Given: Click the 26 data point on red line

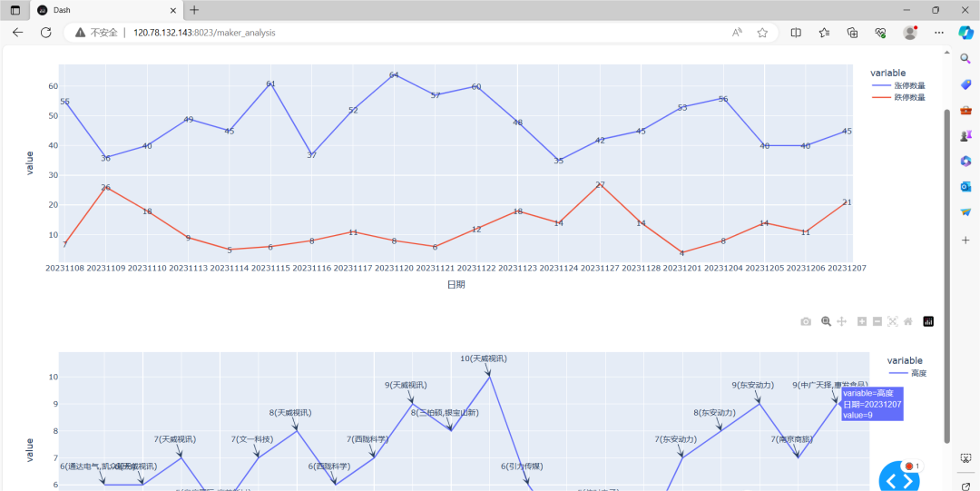Looking at the screenshot, I should [105, 188].
